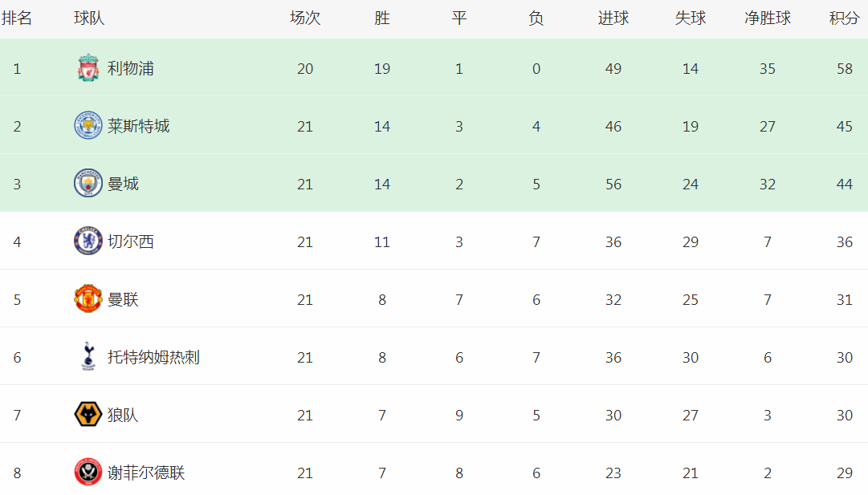Sort table by 进球 header

coord(613,18)
